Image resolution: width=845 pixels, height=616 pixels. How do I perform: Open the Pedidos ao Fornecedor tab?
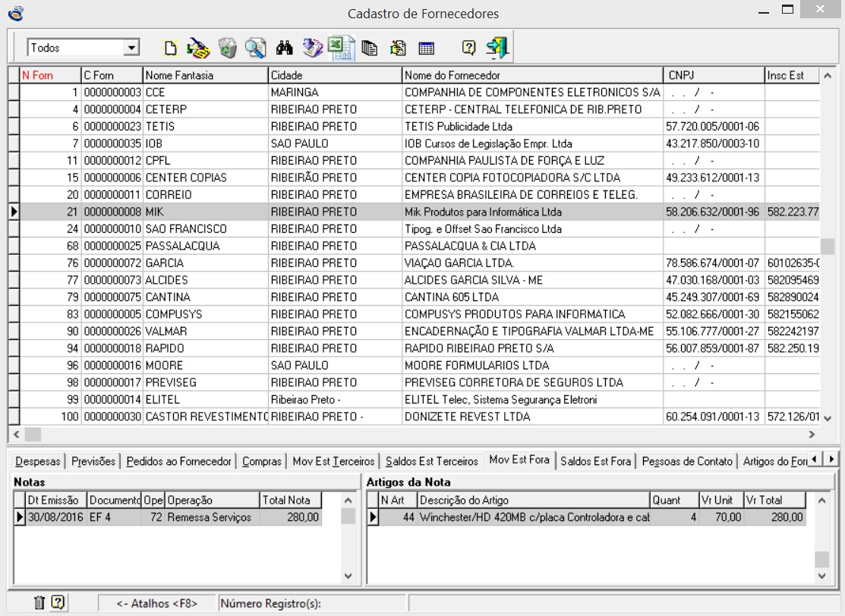point(178,461)
